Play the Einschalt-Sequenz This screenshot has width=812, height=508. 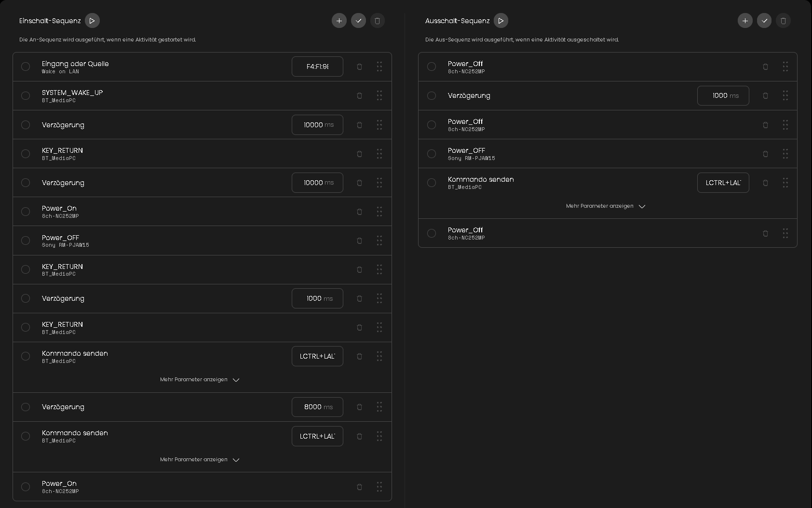pos(92,21)
